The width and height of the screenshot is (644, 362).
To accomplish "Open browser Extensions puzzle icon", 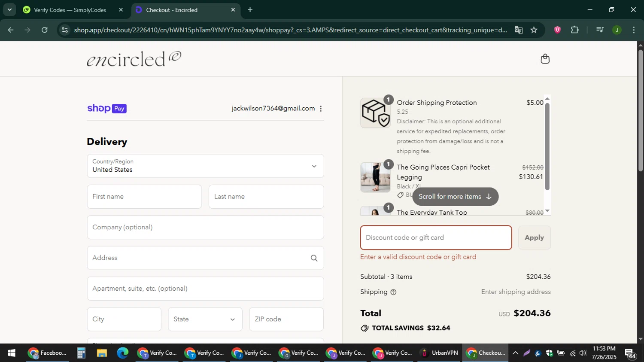I will pos(574,30).
